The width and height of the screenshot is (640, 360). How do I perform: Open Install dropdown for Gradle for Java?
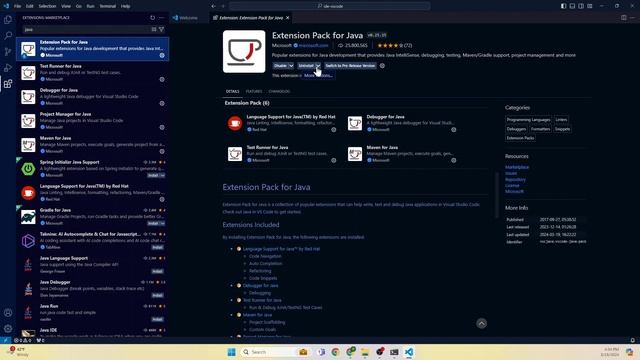tap(162, 223)
